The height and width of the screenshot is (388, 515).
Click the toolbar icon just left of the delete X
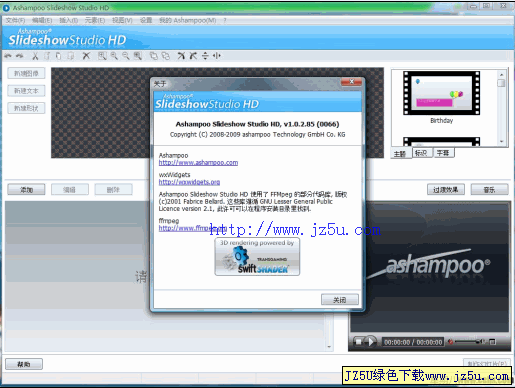coord(70,56)
